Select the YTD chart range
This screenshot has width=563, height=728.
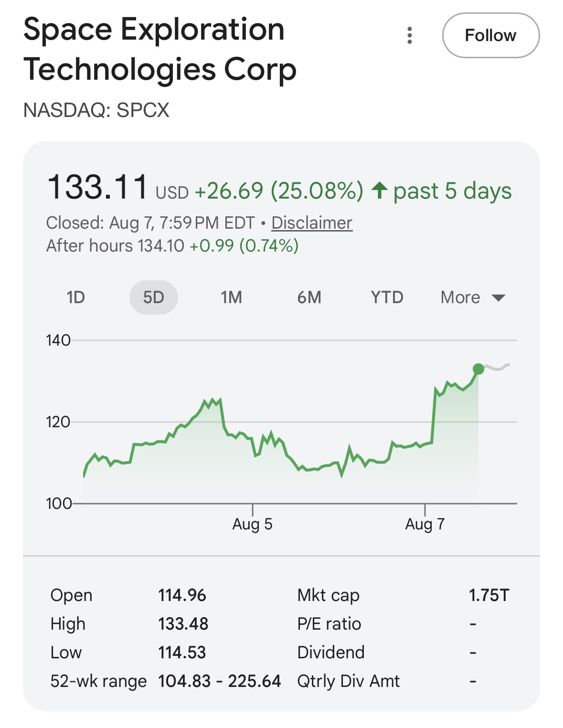point(387,297)
